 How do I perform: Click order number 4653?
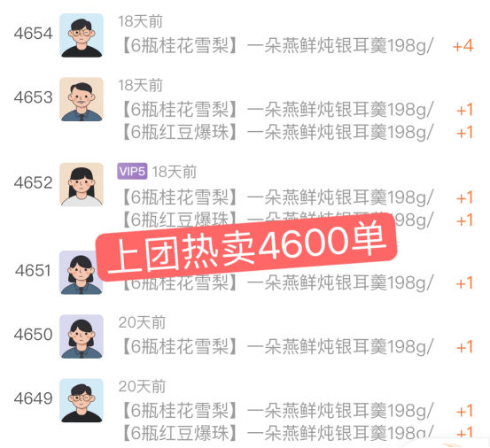tap(33, 97)
